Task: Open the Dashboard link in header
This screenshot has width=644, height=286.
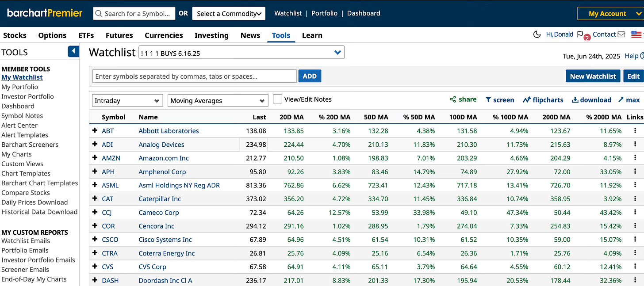Action: [364, 13]
